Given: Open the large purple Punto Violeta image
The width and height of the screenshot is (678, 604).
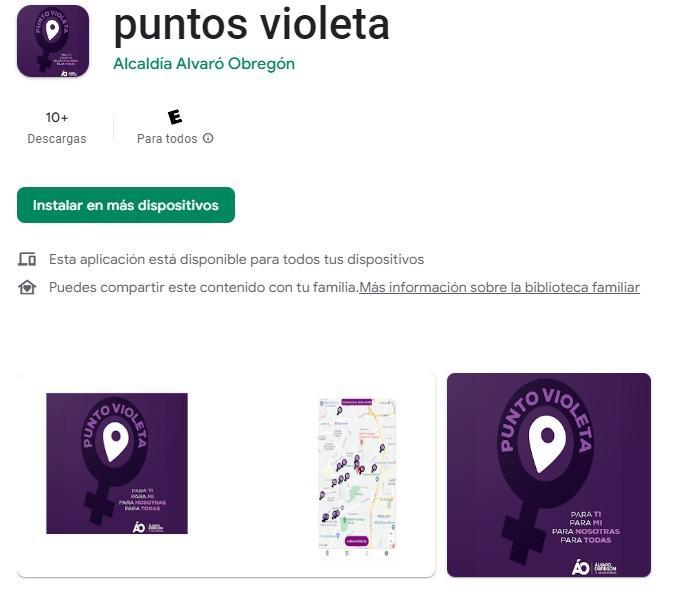Looking at the screenshot, I should pos(549,475).
